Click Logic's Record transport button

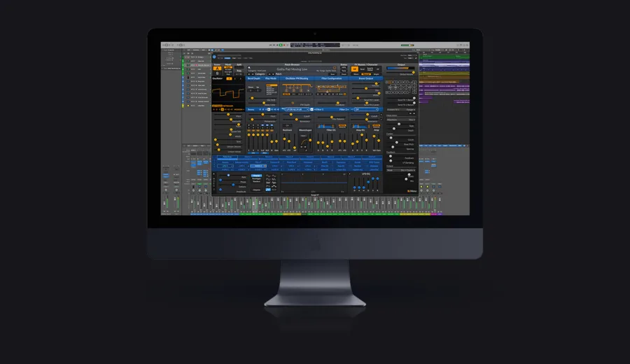coord(284,45)
